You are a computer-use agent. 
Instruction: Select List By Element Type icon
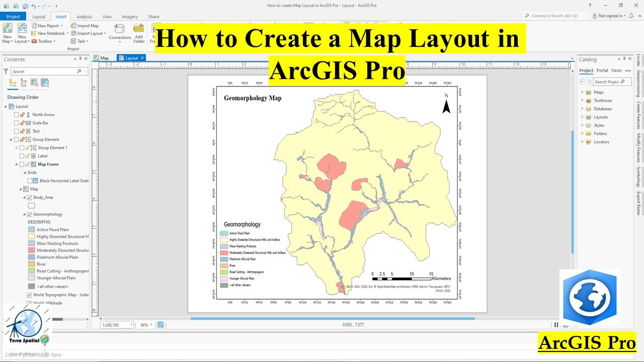[x=24, y=83]
